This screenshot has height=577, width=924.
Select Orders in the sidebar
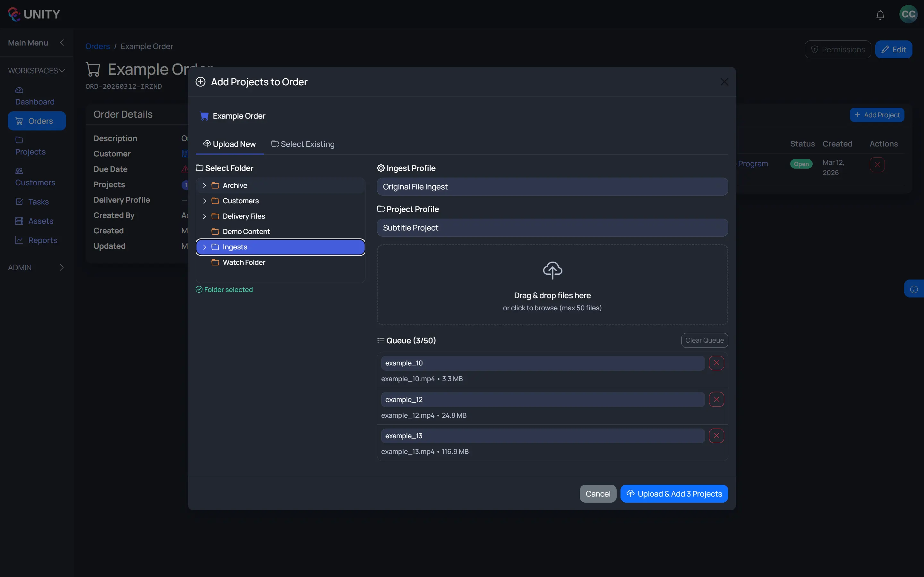click(37, 121)
